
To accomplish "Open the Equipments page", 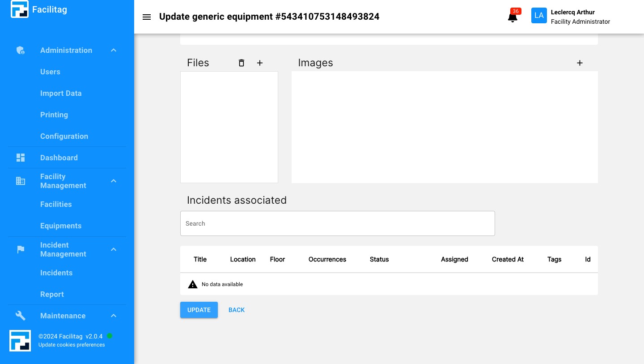I will (61, 226).
